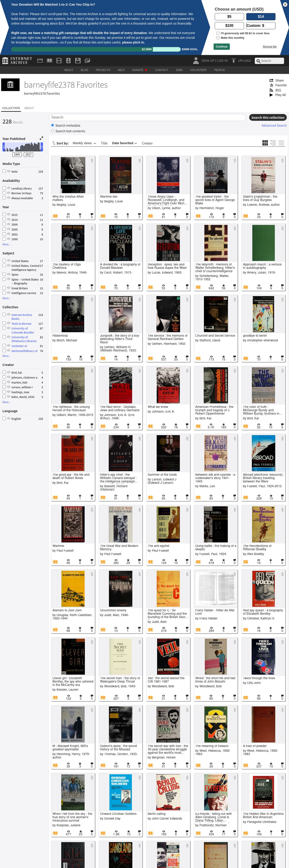289x868 pixels.
Task: Open the Weekly views sort dropdown
Action: click(84, 143)
